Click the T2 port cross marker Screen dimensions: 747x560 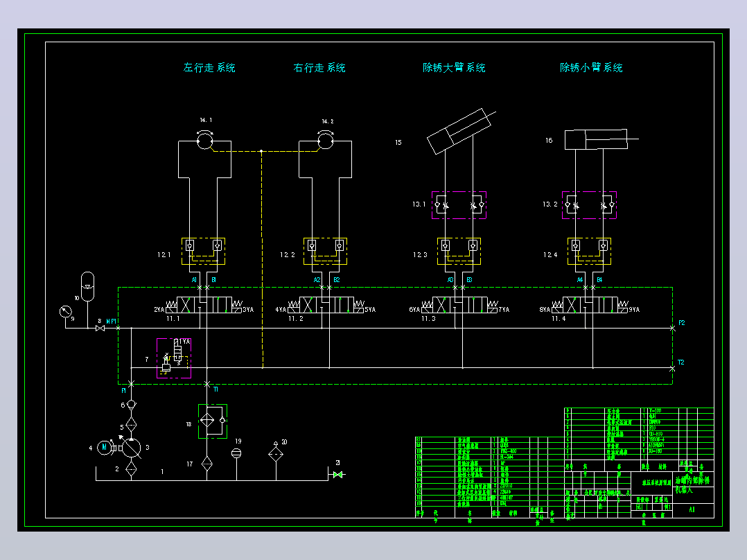coord(672,369)
